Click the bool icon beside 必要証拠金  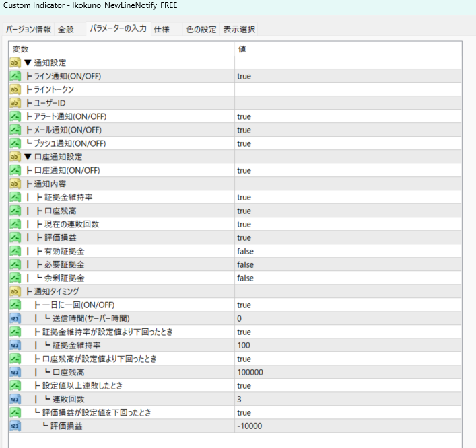[x=15, y=264]
